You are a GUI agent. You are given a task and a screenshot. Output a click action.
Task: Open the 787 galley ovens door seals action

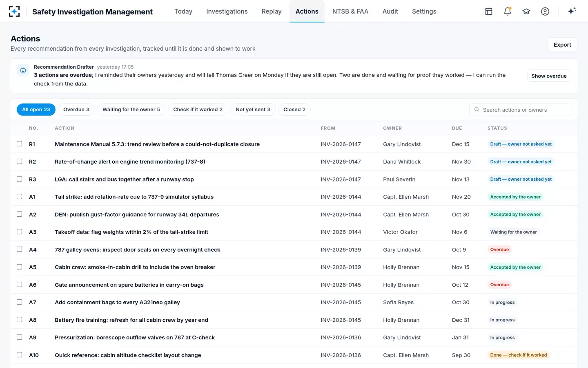pyautogui.click(x=138, y=249)
